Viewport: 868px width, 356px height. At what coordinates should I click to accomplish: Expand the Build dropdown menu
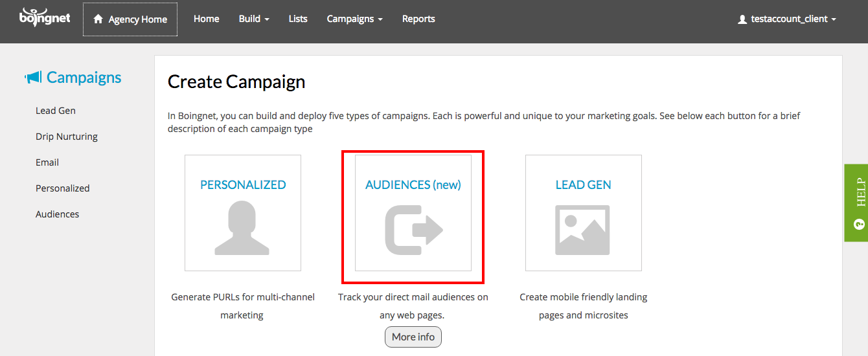tap(254, 19)
